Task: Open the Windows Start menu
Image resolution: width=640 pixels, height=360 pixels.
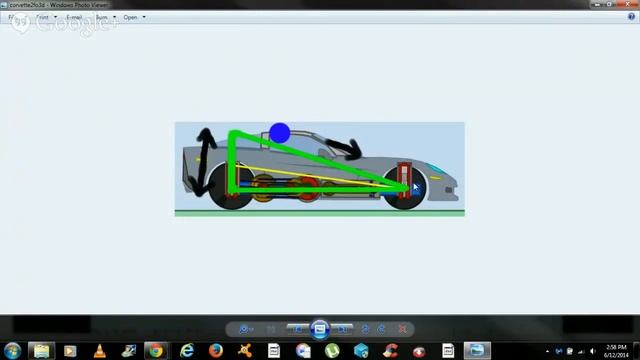Action: (x=12, y=351)
